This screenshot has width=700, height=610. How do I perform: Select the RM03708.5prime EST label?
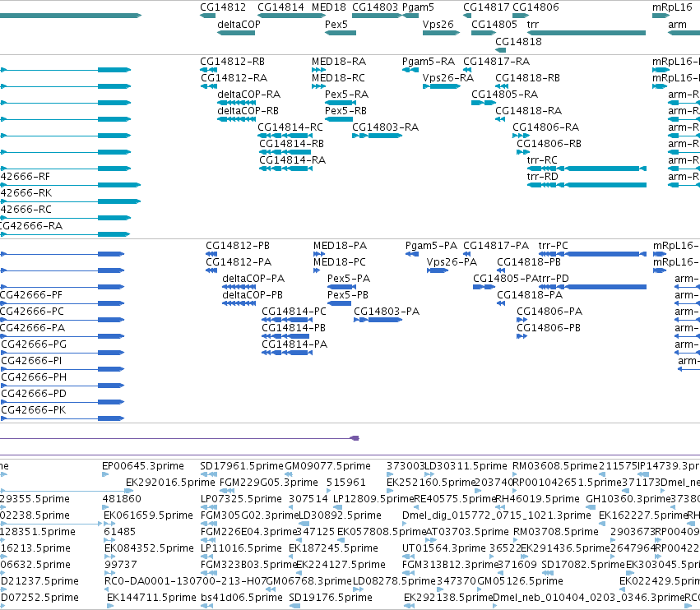[556, 532]
